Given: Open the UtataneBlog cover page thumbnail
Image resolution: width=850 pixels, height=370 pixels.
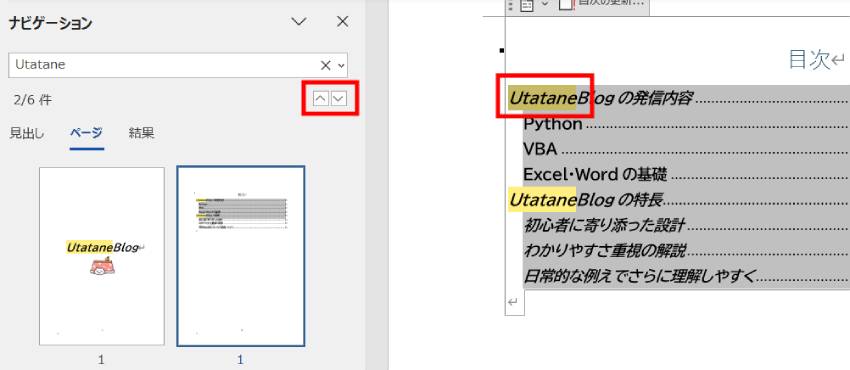Looking at the screenshot, I should click(x=102, y=256).
